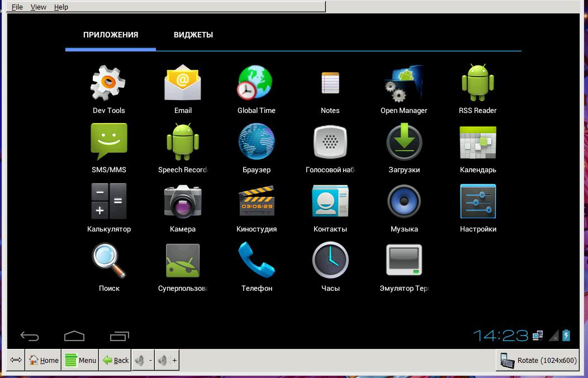
Task: Open Настройки settings app
Action: coord(477,202)
